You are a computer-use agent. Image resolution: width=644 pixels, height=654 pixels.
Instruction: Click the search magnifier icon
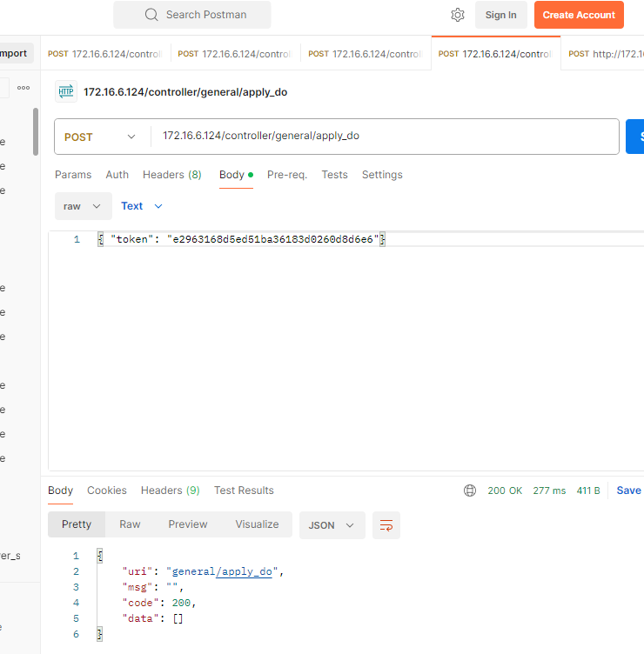pyautogui.click(x=151, y=15)
